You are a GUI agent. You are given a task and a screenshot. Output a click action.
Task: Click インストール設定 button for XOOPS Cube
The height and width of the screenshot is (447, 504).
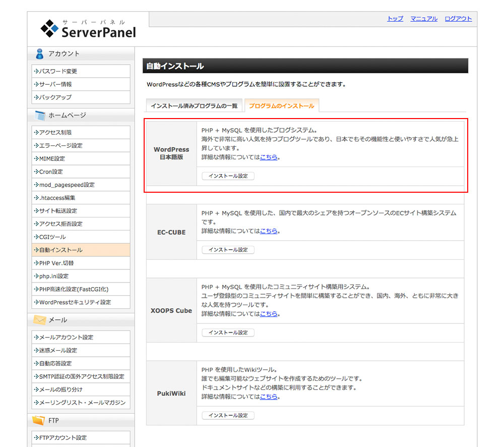pyautogui.click(x=228, y=332)
